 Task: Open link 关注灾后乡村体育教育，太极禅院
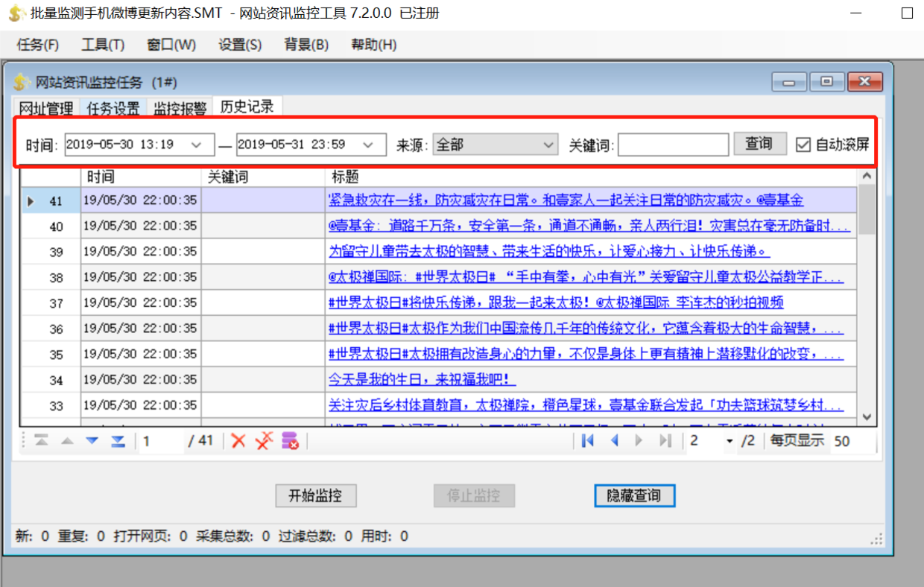(586, 405)
